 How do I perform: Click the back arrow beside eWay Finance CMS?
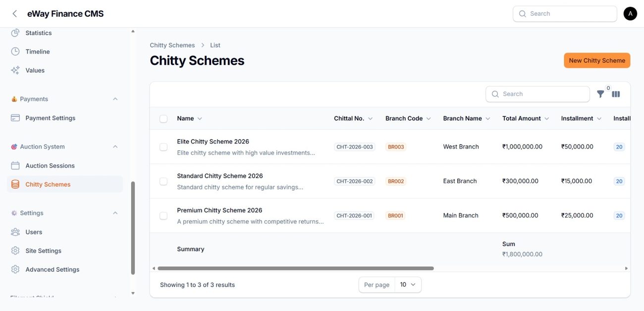(14, 14)
